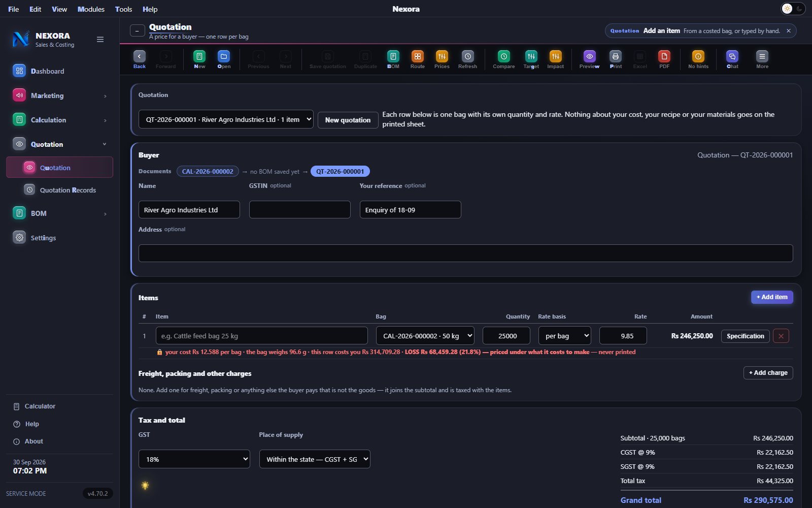812x508 pixels.
Task: Dismiss the Add an item hint banner
Action: (789, 31)
